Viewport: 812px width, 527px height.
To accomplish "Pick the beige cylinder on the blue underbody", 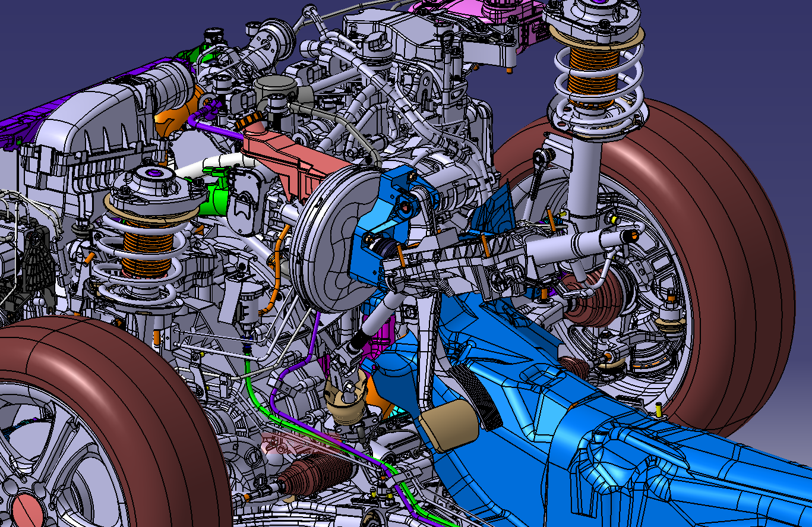I will click(448, 424).
